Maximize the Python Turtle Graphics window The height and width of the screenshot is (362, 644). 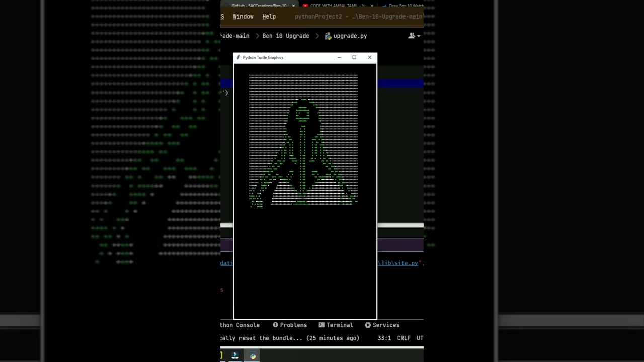tap(354, 57)
